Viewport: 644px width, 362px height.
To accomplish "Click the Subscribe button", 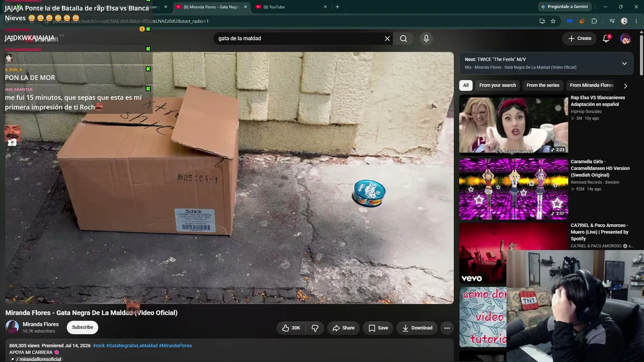I will coord(83,327).
